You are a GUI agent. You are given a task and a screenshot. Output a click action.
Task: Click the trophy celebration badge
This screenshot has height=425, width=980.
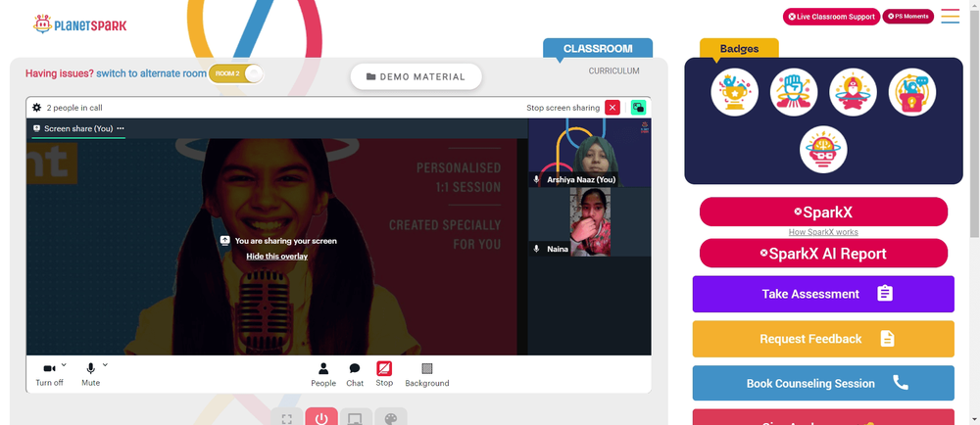(734, 92)
